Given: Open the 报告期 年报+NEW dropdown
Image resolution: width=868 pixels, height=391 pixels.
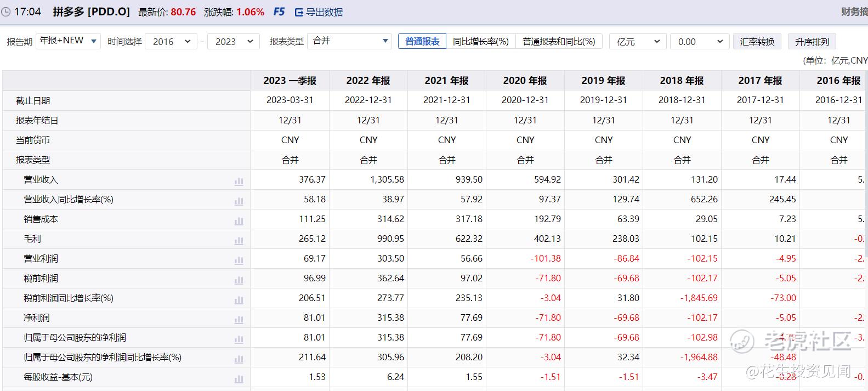Looking at the screenshot, I should 68,41.
